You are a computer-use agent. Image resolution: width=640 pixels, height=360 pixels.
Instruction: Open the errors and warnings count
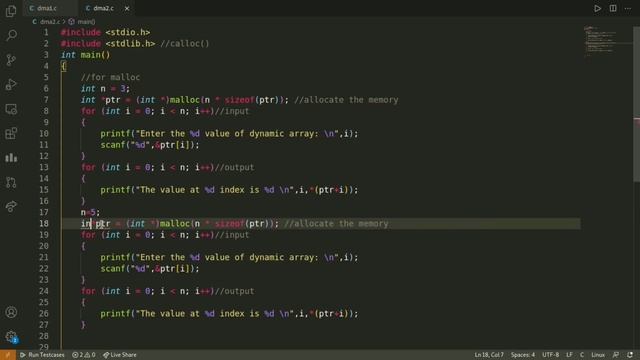click(x=84, y=355)
